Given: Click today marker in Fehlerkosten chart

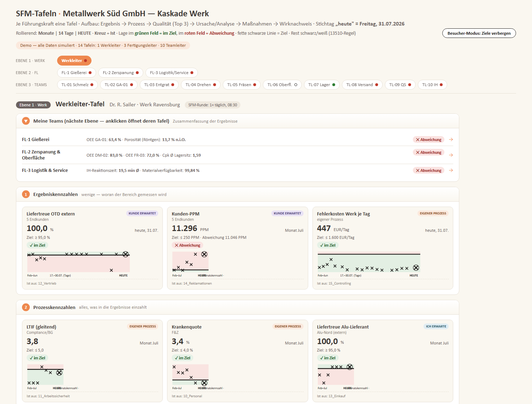Looking at the screenshot, I should coord(416,268).
